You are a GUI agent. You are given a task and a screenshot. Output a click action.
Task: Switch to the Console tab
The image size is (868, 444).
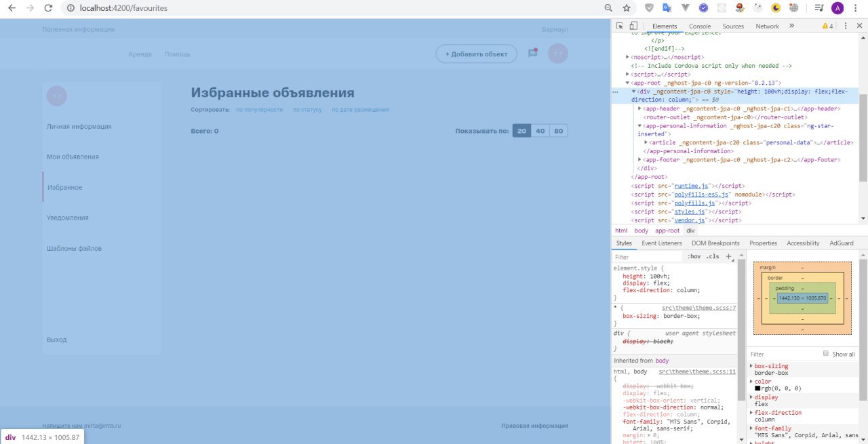pyautogui.click(x=700, y=26)
